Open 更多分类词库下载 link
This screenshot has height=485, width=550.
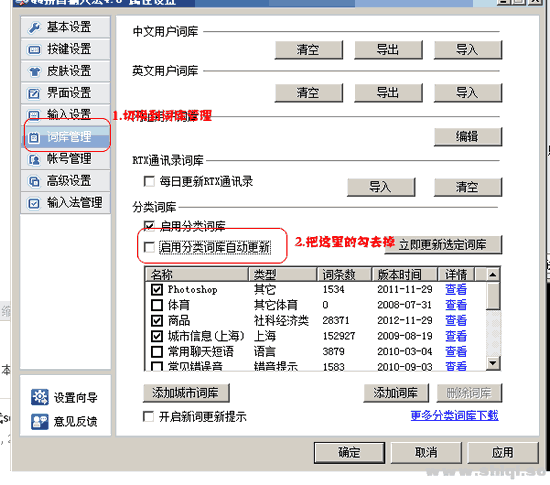point(454,416)
